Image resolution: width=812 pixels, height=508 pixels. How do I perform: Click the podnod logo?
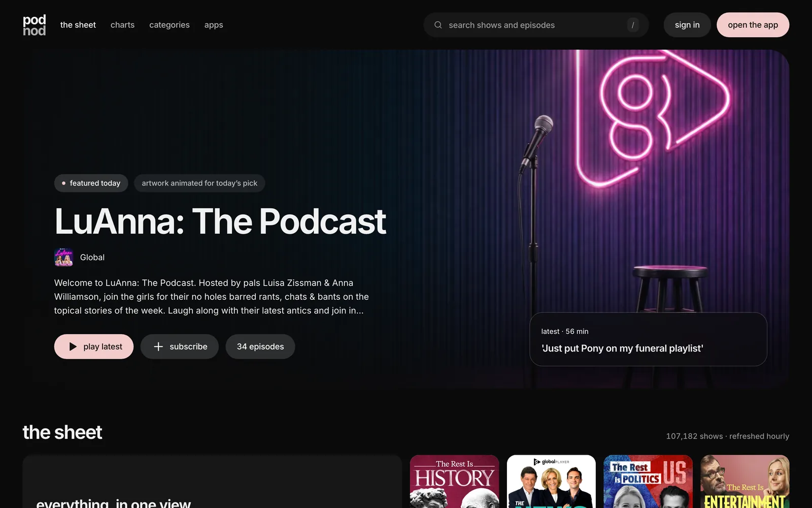(35, 25)
